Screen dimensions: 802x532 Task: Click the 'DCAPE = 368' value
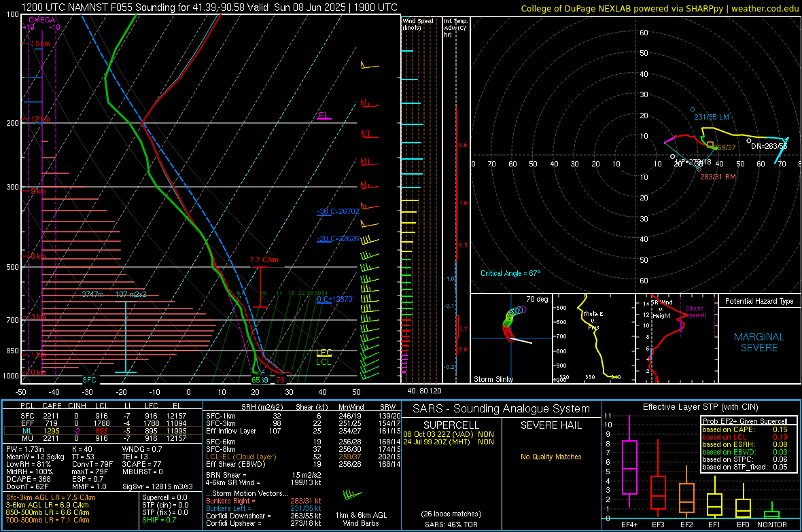[28, 479]
